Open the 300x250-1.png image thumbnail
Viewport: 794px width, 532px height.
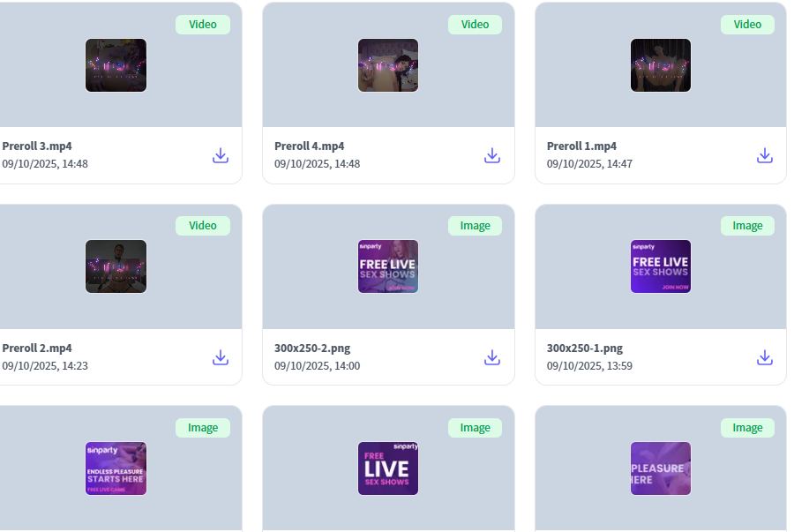[661, 266]
